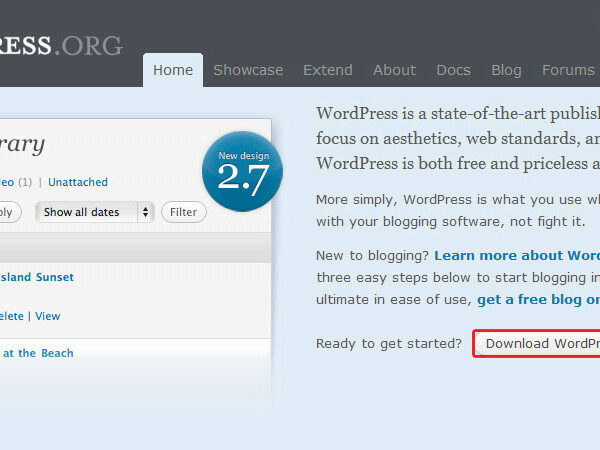Go to the Showcase tab
Viewport: 600px width, 450px height.
(x=248, y=70)
